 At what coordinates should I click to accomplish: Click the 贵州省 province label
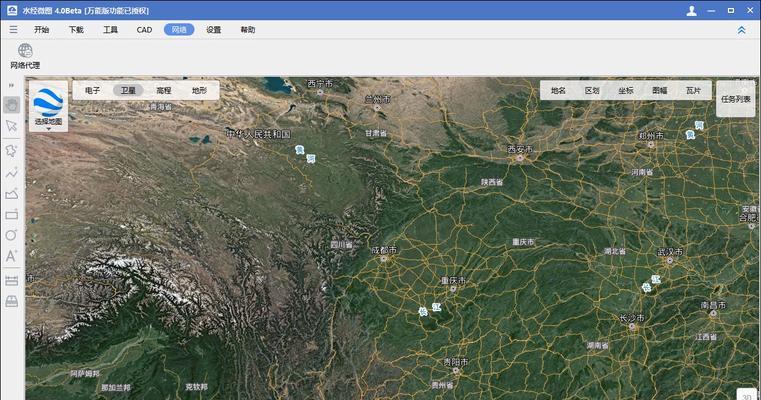pos(442,385)
